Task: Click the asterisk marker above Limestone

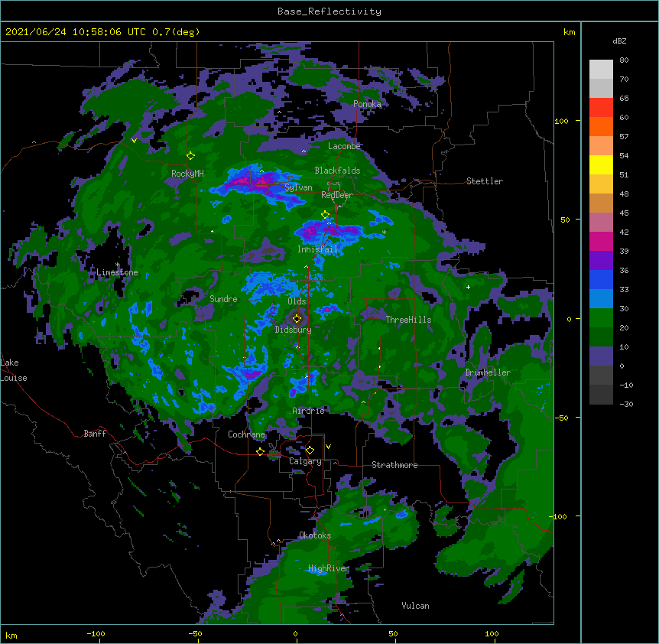Action: tap(118, 265)
